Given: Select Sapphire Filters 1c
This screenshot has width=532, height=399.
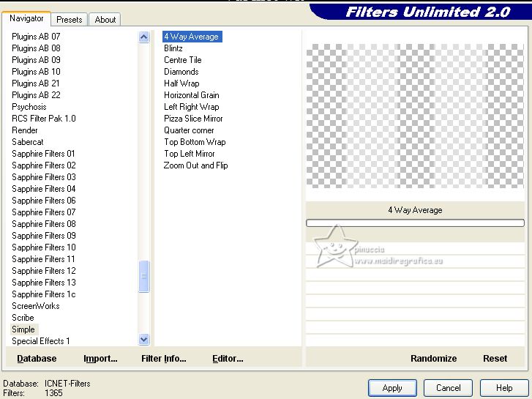Looking at the screenshot, I should tap(43, 294).
